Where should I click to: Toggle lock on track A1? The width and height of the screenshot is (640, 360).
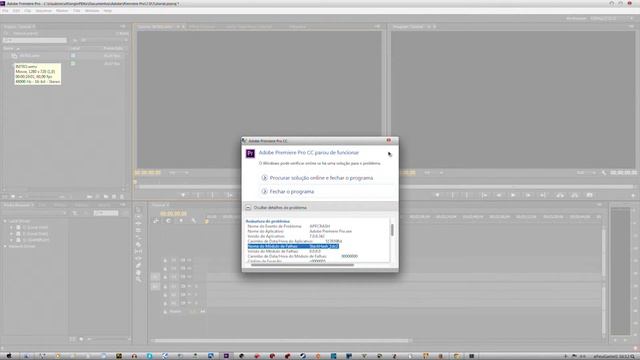pyautogui.click(x=165, y=287)
